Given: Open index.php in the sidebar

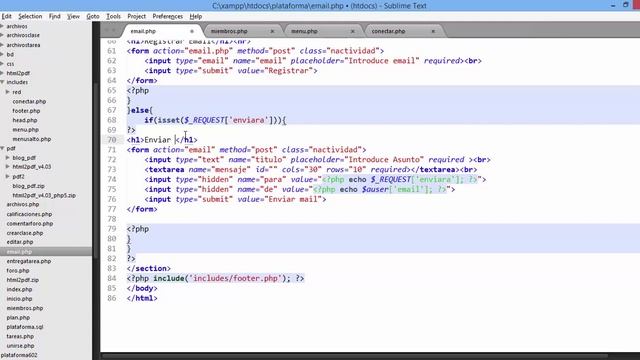Looking at the screenshot, I should click(x=19, y=289).
